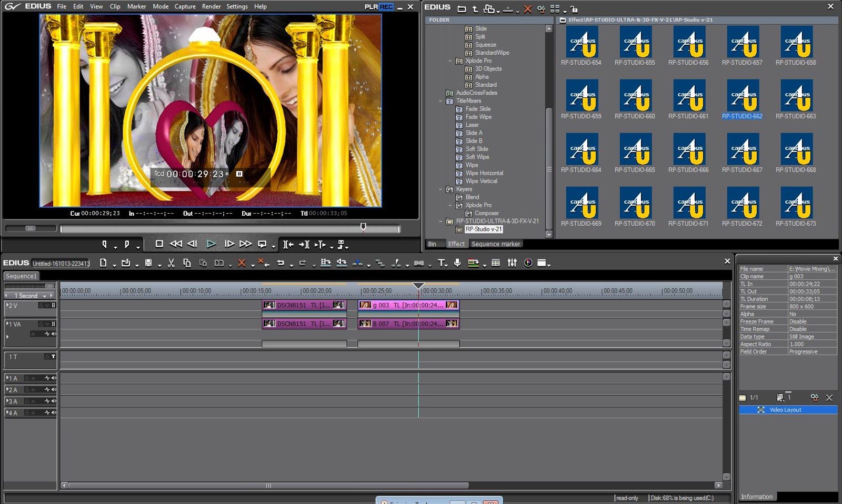Click the Rewind button in the preview transport
Image resolution: width=842 pixels, height=504 pixels.
point(176,244)
